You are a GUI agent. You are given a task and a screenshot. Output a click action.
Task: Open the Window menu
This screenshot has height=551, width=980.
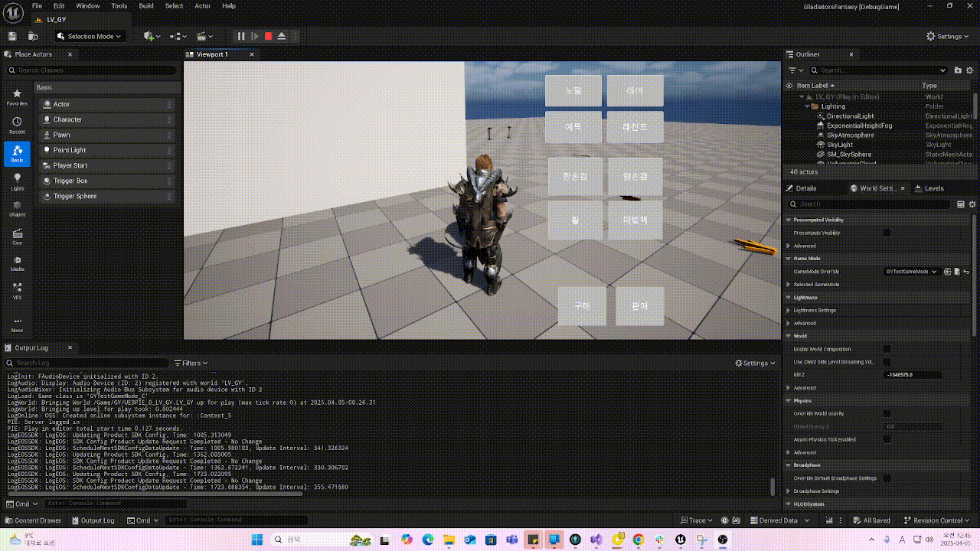[87, 6]
